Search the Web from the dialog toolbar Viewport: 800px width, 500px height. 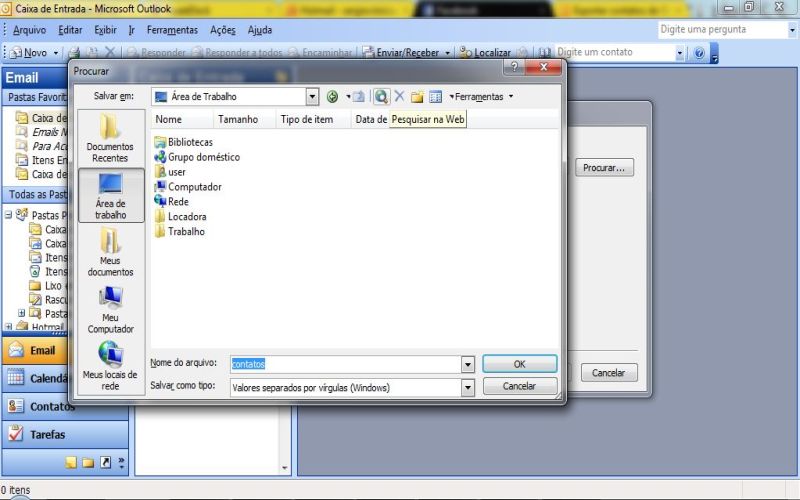[x=381, y=96]
